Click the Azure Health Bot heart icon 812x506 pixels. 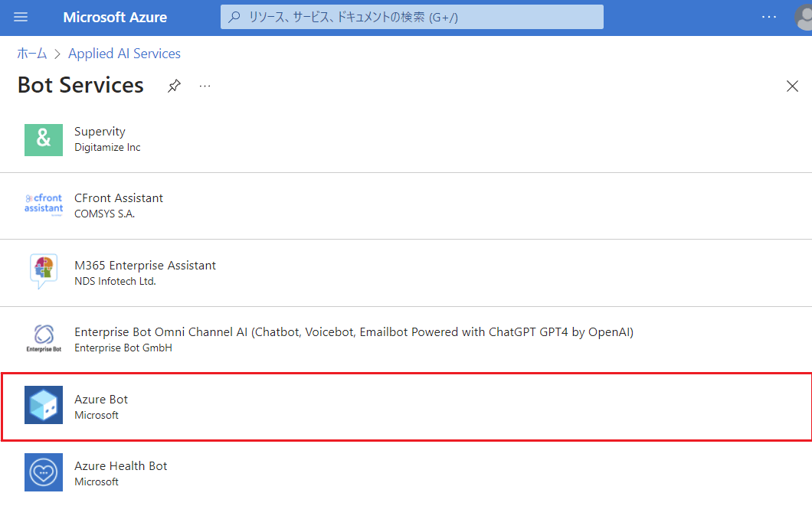pyautogui.click(x=44, y=472)
